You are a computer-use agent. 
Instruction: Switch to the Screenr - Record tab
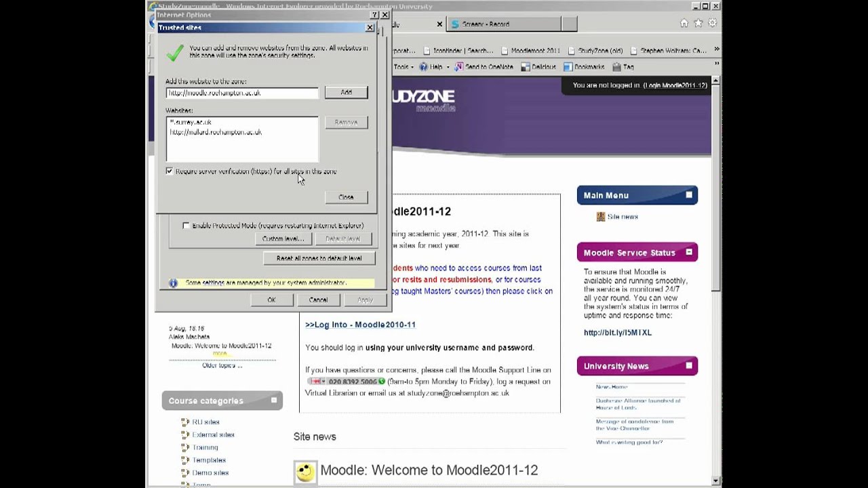[505, 24]
